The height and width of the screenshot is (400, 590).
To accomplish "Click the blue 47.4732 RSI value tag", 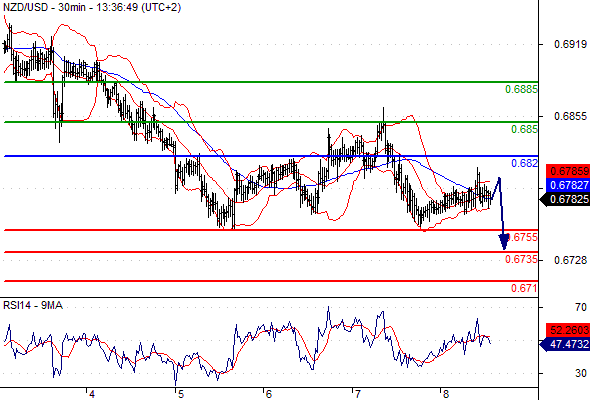I will pos(565,344).
